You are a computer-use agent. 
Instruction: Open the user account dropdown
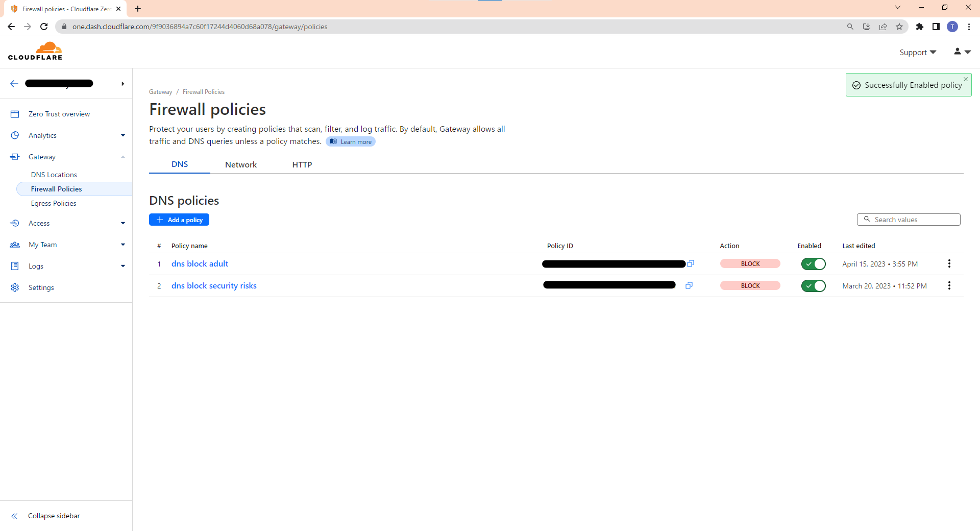point(962,52)
